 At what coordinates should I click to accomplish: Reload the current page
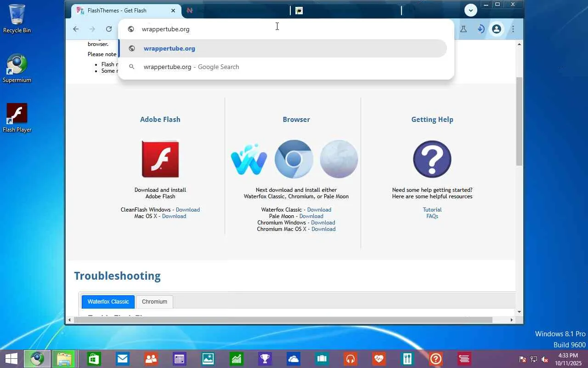tap(109, 29)
